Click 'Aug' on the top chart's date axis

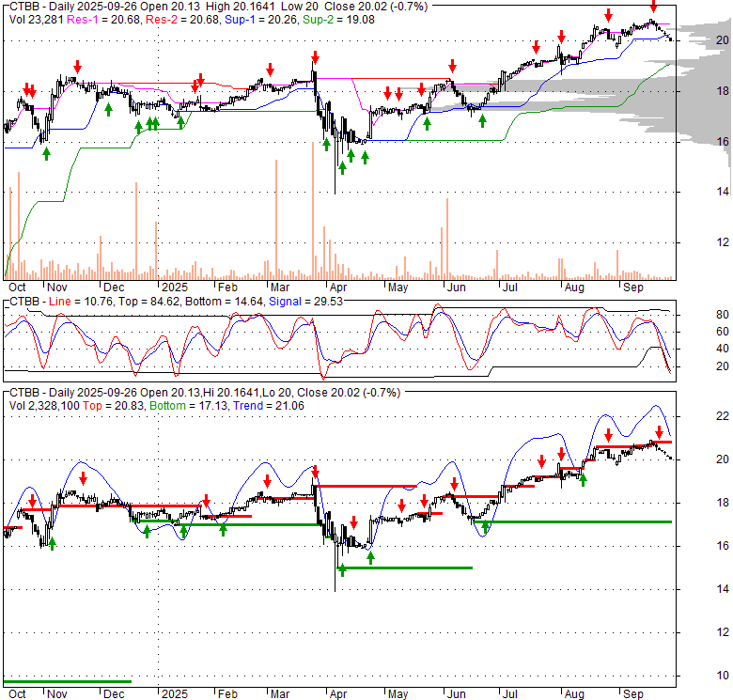574,288
